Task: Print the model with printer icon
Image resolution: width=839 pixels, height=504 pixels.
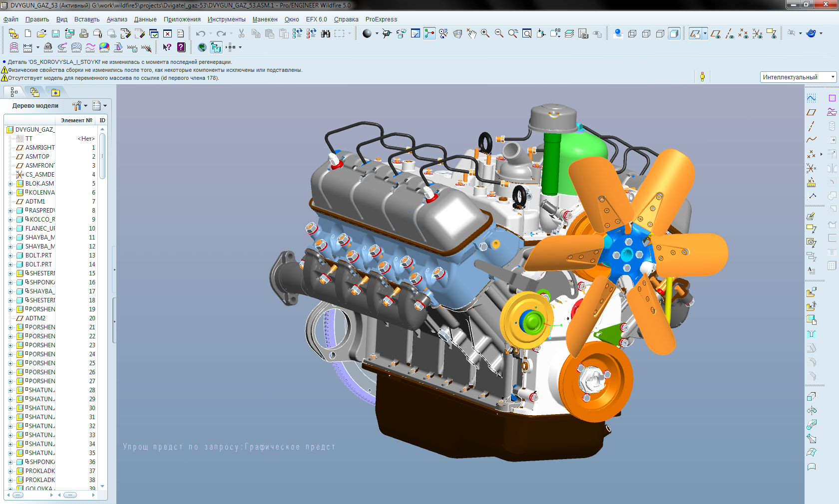Action: [84, 33]
